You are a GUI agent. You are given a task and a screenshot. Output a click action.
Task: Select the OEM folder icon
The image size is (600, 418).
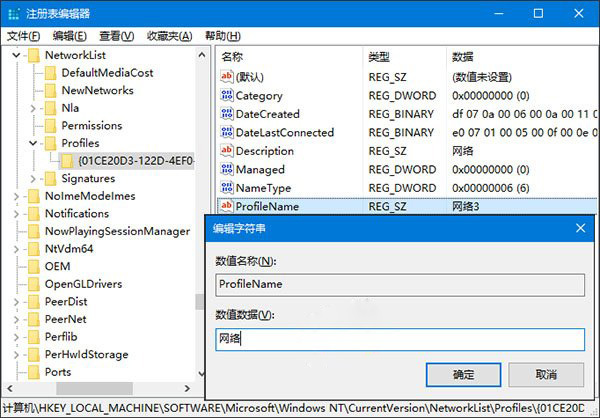click(34, 266)
